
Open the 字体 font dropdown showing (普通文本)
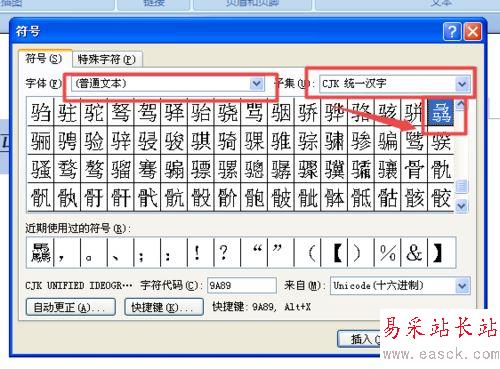(x=257, y=84)
